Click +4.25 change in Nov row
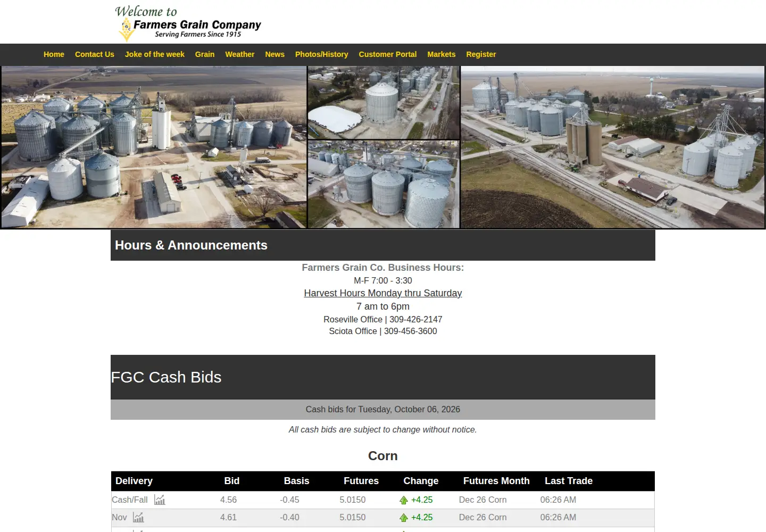Image resolution: width=766 pixels, height=532 pixels. 422,517
